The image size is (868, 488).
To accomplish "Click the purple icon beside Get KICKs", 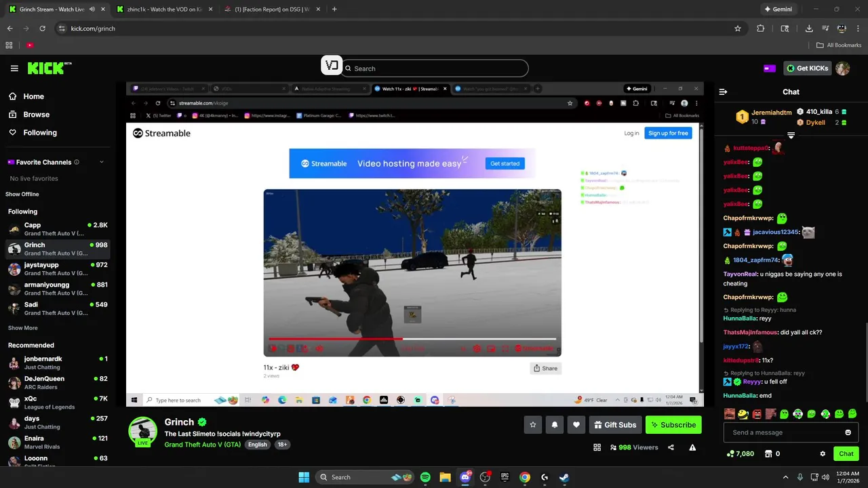I will [x=770, y=68].
